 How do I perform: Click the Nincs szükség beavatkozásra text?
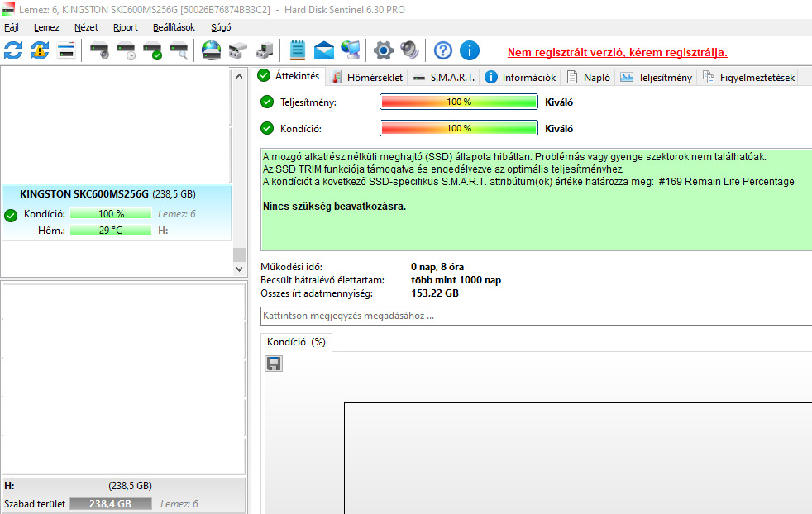pyautogui.click(x=335, y=207)
